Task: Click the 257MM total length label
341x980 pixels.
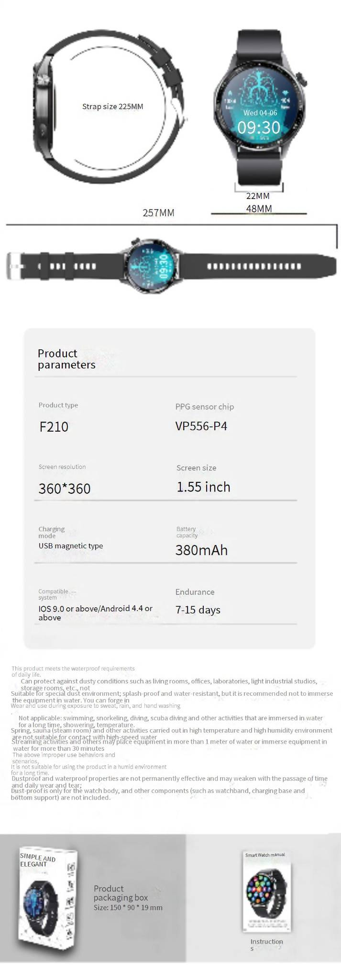Action: tap(158, 212)
